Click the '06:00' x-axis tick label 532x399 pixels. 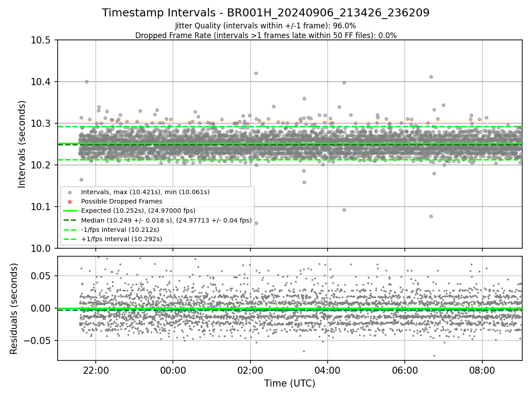[405, 370]
